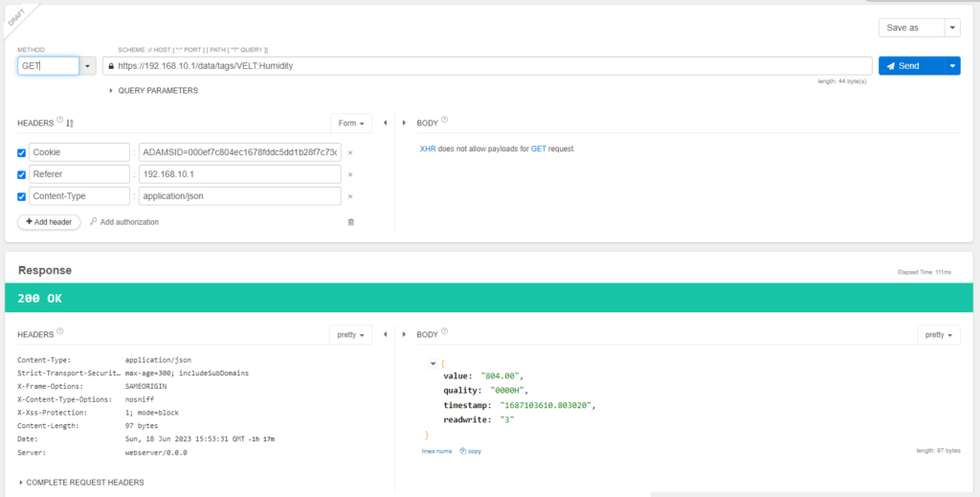Image resolution: width=980 pixels, height=497 pixels.
Task: Click the Referer header name field
Action: (79, 173)
